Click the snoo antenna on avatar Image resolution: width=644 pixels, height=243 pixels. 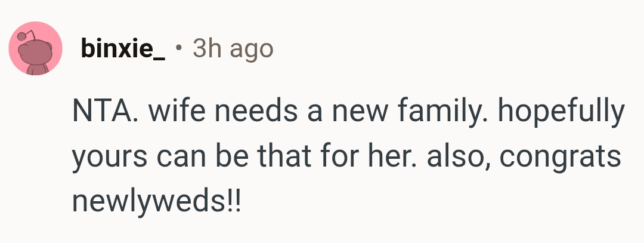point(24,36)
